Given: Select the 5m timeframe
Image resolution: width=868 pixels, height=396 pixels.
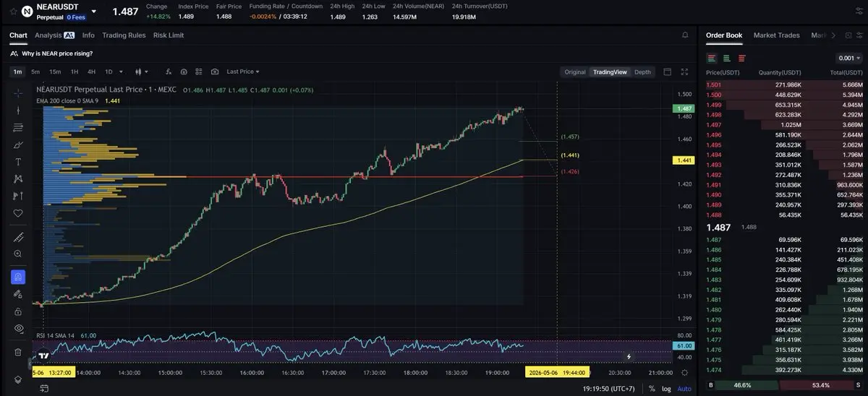Looking at the screenshot, I should coord(35,72).
